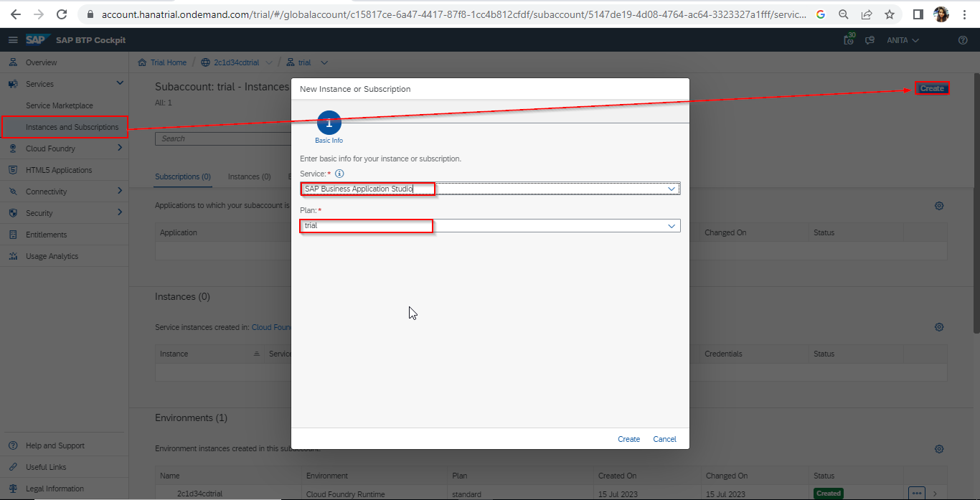The image size is (980, 500).
Task: Open settings gear for the Environments table
Action: pyautogui.click(x=938, y=449)
